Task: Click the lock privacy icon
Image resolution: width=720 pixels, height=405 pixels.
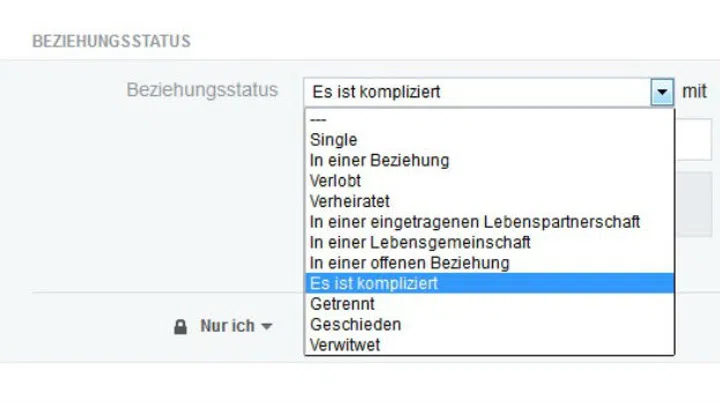Action: pyautogui.click(x=180, y=327)
